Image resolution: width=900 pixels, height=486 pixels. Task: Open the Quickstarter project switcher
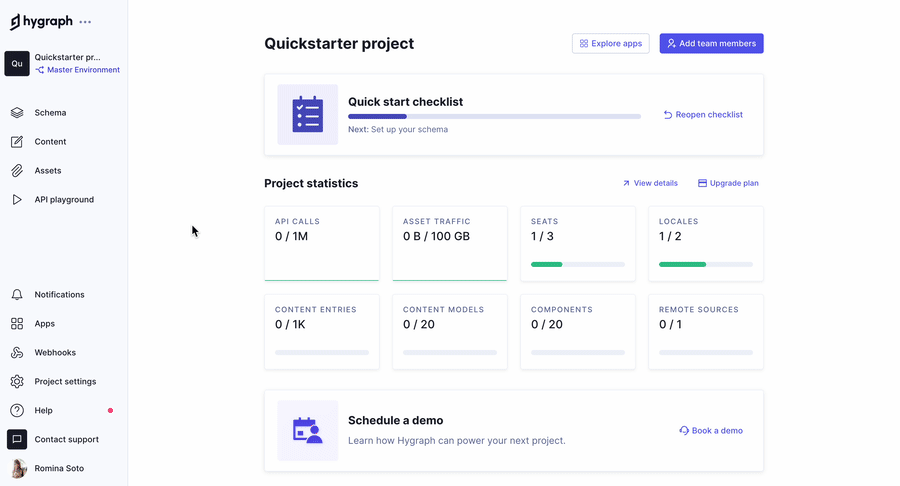[67, 57]
